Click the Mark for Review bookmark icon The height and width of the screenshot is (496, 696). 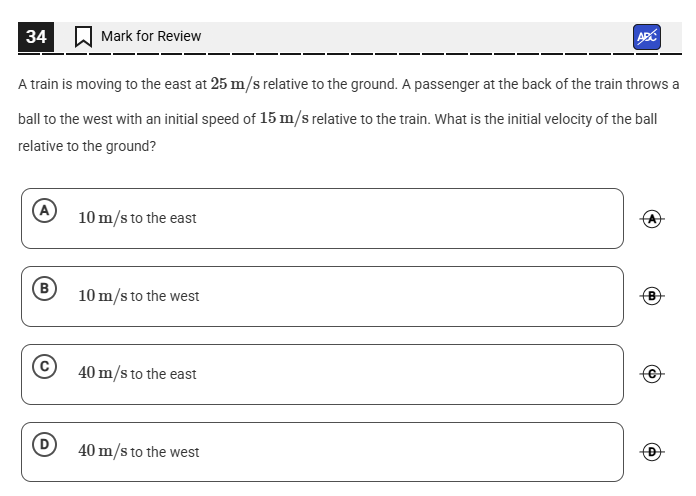coord(84,37)
